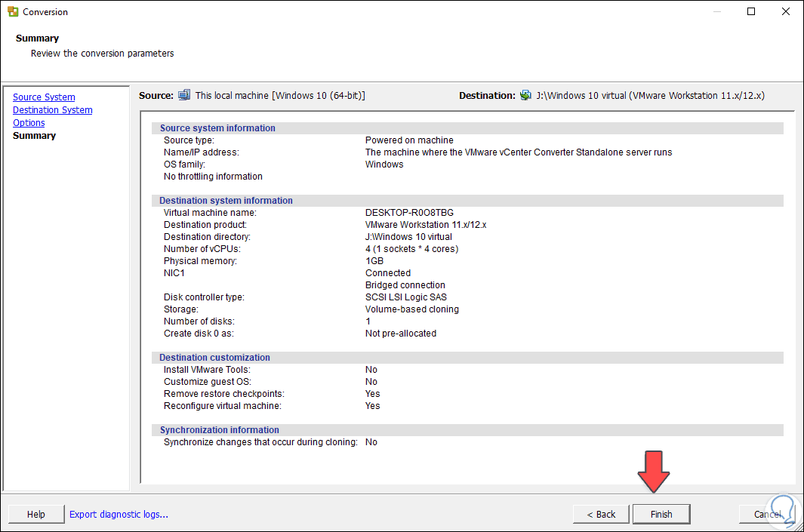This screenshot has width=804, height=532.
Task: Click the Name/IP address value text
Action: click(519, 152)
